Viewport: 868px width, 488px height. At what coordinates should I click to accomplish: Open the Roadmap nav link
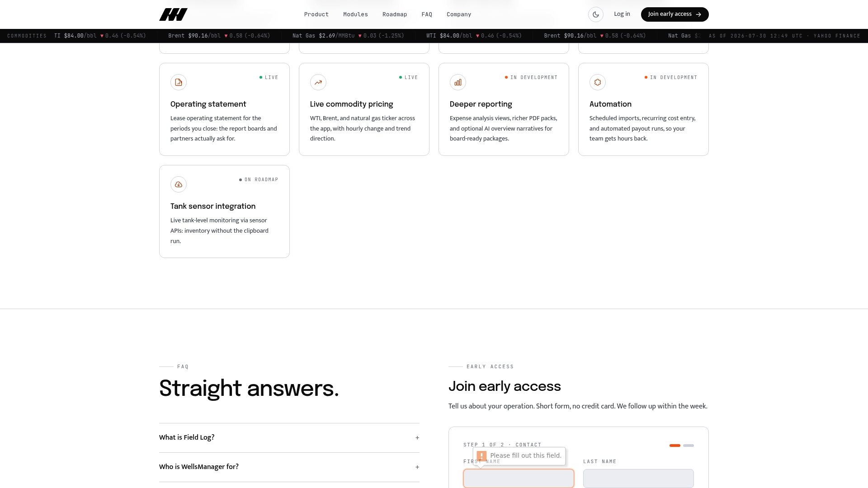395,14
